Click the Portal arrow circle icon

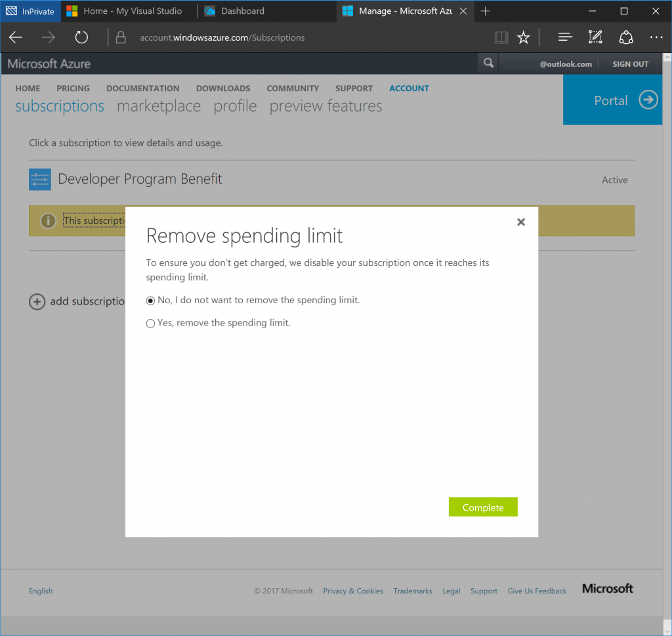(x=648, y=100)
